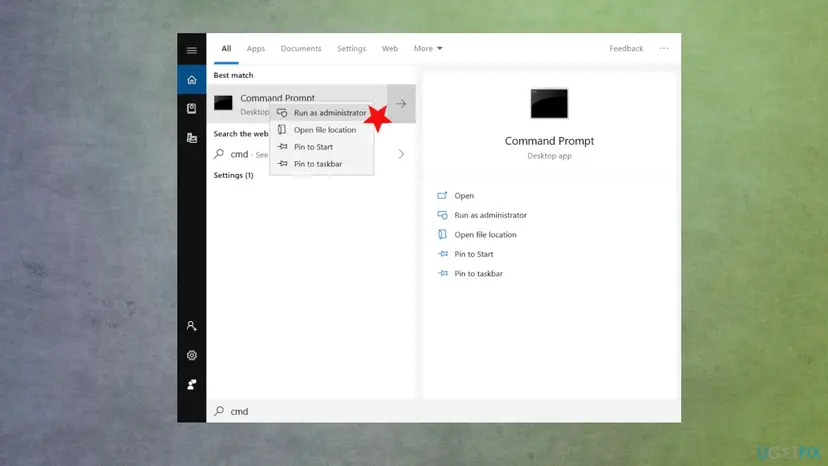Switch to the Apps tab

(256, 49)
